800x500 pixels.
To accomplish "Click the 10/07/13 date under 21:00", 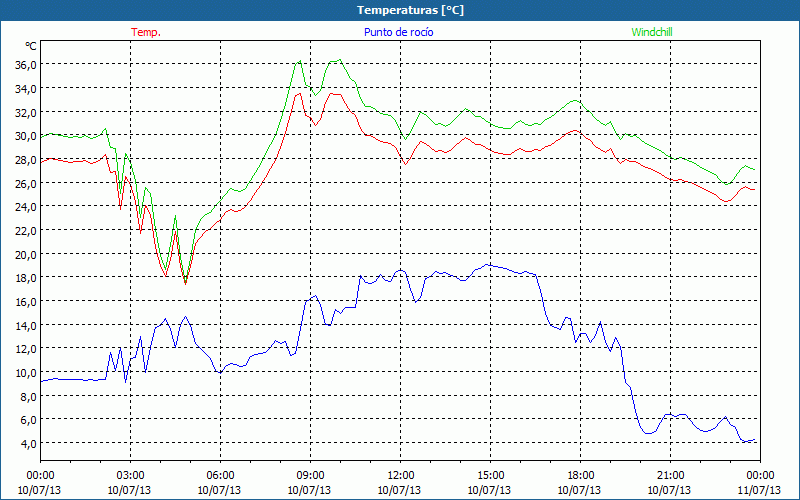I will tap(669, 490).
